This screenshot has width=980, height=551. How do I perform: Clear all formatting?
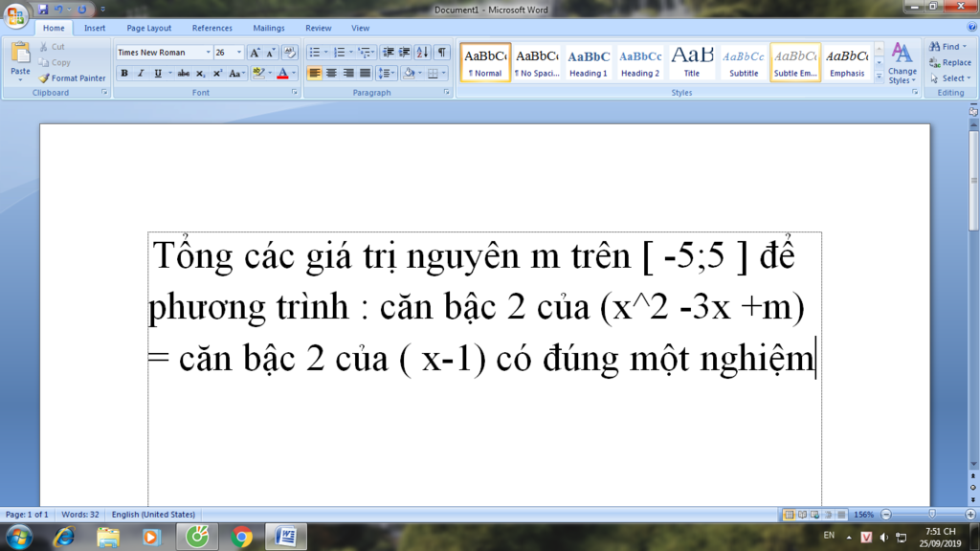tap(289, 53)
